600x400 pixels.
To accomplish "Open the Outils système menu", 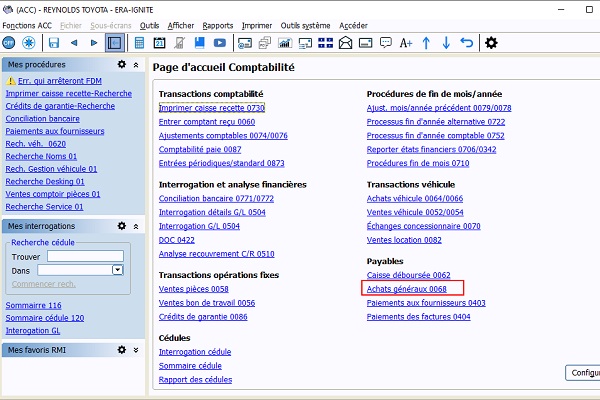I will click(306, 24).
